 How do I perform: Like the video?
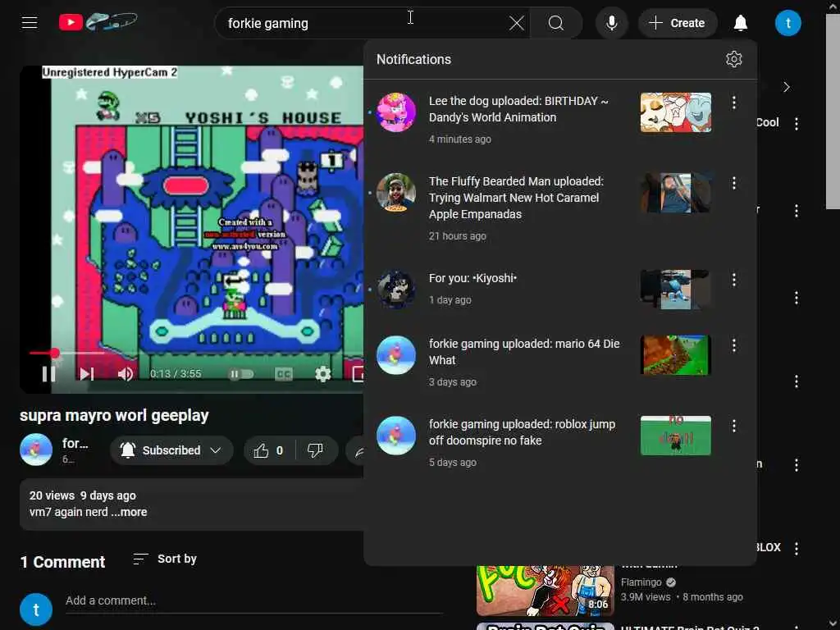point(269,450)
